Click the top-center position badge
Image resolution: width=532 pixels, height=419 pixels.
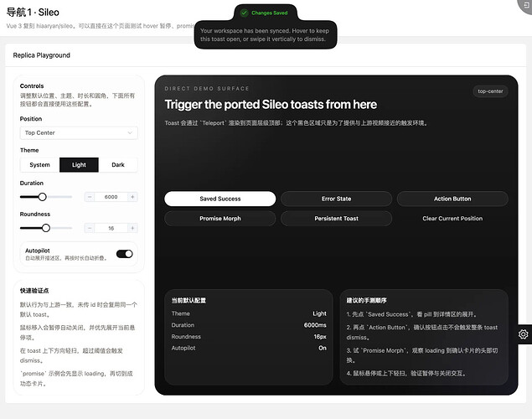tap(490, 91)
